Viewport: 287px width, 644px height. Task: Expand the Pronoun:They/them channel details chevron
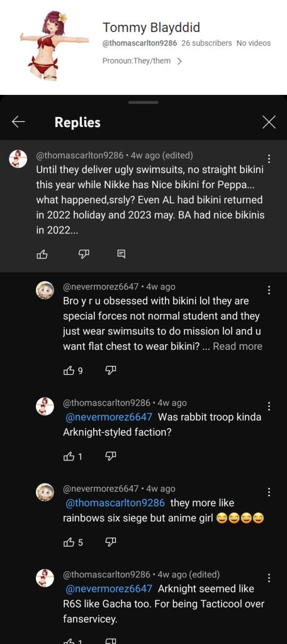[179, 61]
